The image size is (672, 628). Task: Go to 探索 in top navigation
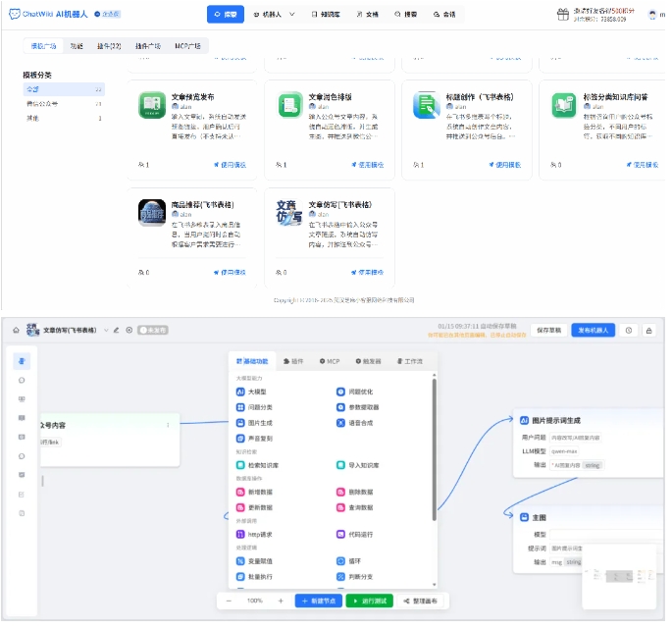228,14
